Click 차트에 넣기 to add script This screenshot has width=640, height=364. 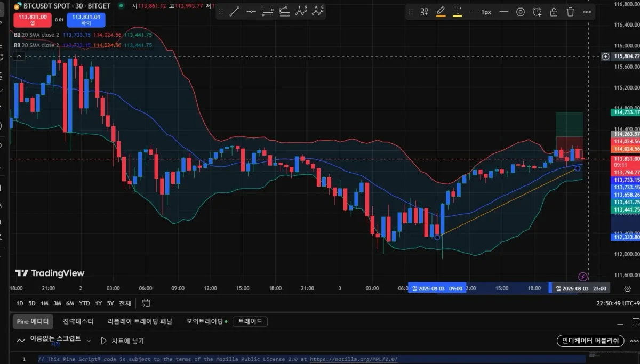click(122, 341)
